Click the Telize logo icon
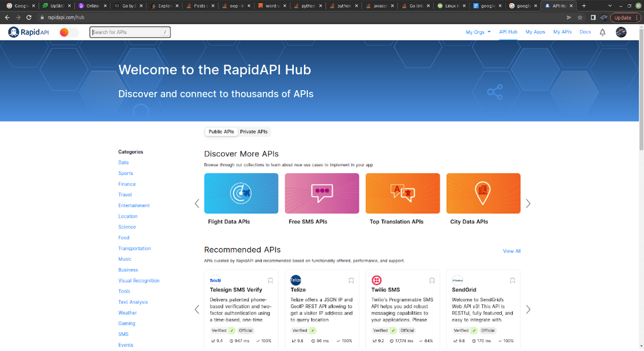 point(296,280)
